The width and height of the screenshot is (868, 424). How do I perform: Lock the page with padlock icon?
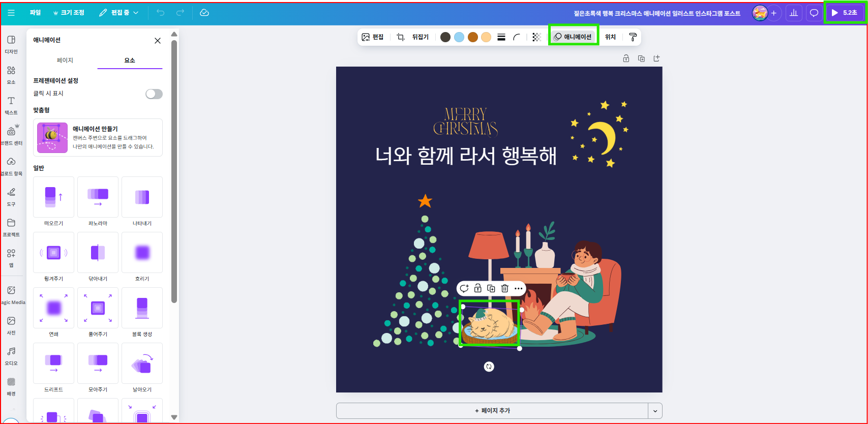pyautogui.click(x=626, y=58)
